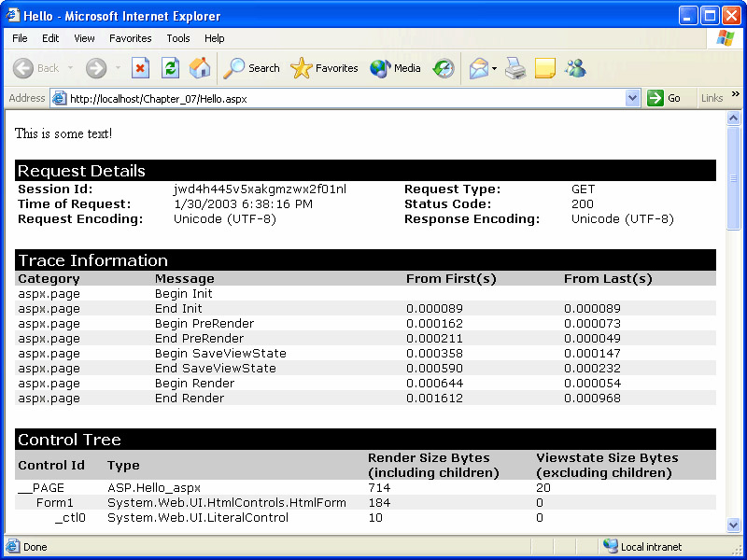Screen dimensions: 747x560
Task: Open the Favorites pane
Action: point(325,68)
